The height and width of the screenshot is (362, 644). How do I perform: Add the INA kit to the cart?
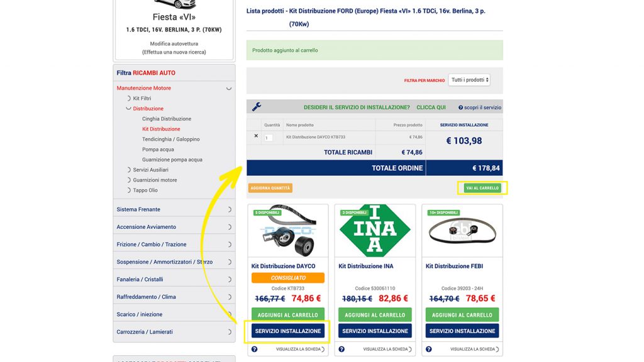point(375,315)
